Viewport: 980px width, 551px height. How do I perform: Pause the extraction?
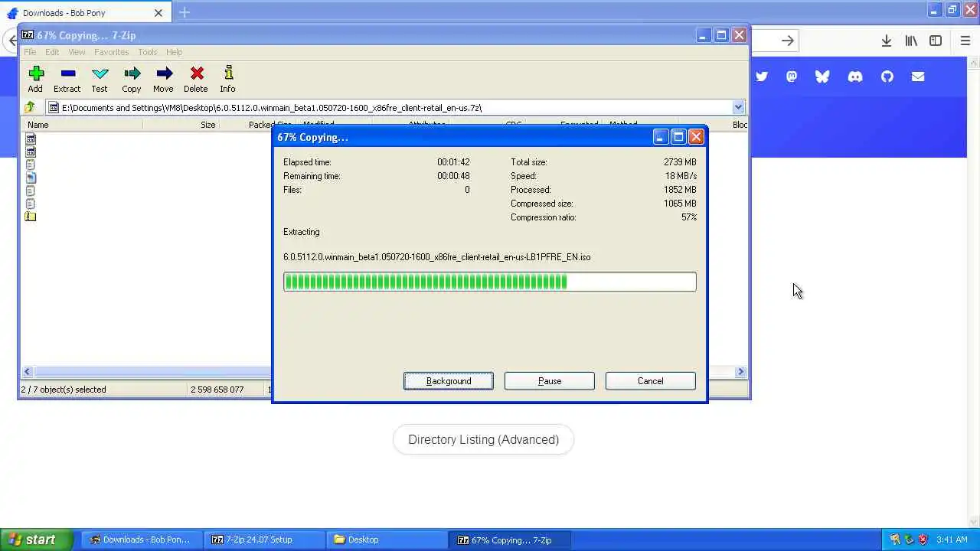click(x=550, y=381)
